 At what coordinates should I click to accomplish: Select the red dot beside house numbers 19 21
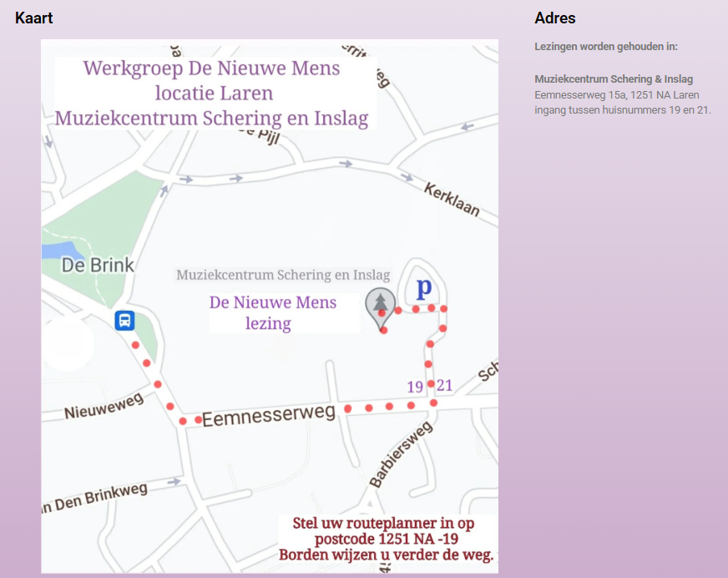(x=430, y=383)
